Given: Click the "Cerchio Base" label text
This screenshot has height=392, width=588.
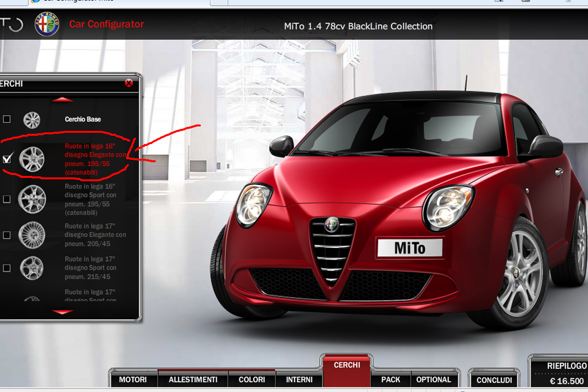Looking at the screenshot, I should 83,119.
